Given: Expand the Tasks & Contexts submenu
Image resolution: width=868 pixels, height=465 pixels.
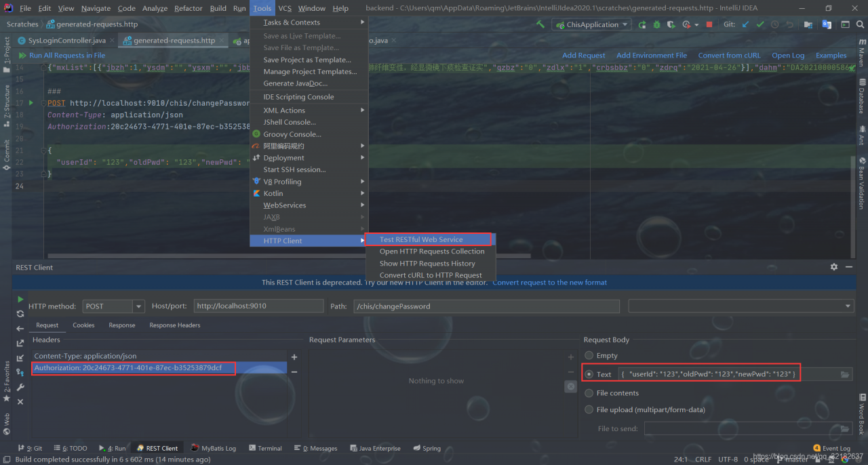Looking at the screenshot, I should pyautogui.click(x=309, y=22).
